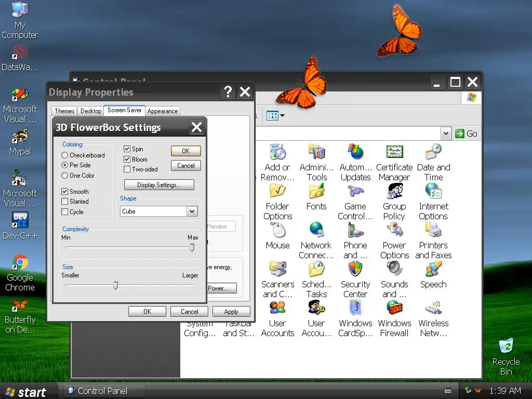This screenshot has width=532, height=399.
Task: Toggle the Bloom checkbox
Action: [x=136, y=159]
